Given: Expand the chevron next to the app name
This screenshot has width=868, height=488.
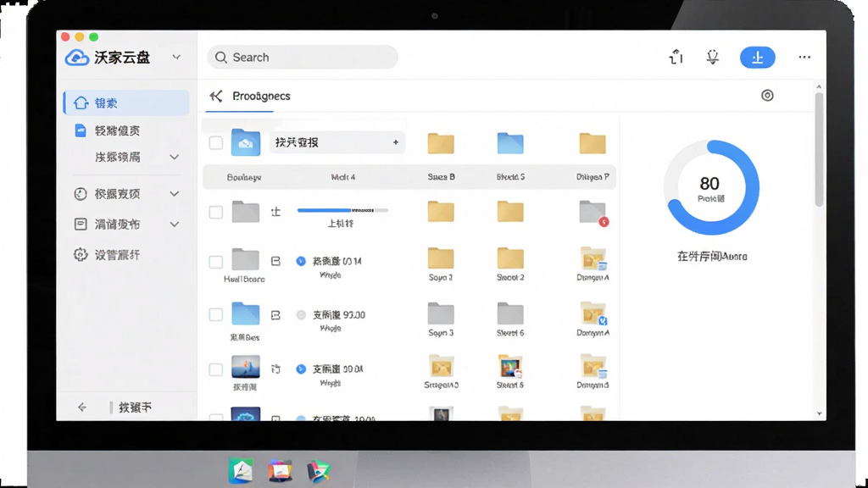Looking at the screenshot, I should (176, 57).
